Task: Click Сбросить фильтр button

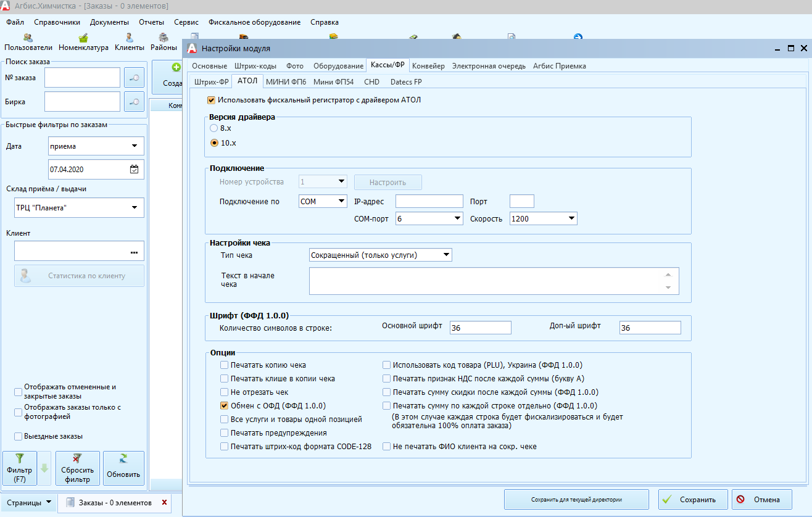Action: (x=77, y=469)
